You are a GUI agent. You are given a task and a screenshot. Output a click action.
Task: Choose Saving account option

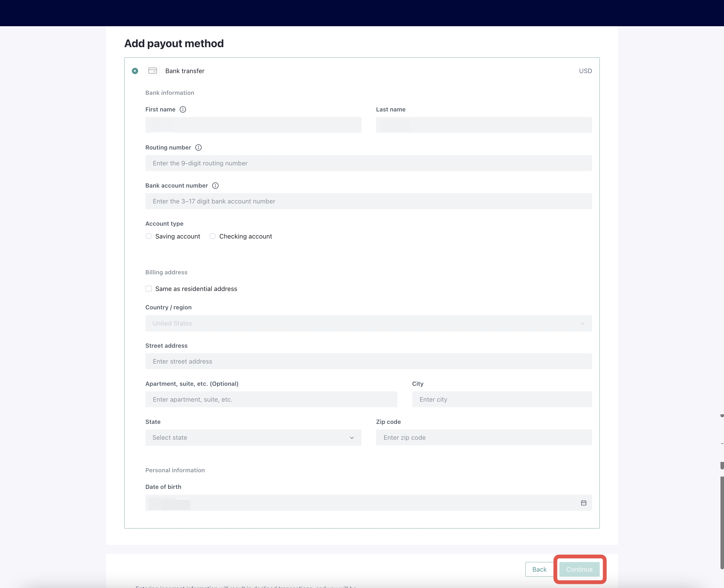(149, 236)
